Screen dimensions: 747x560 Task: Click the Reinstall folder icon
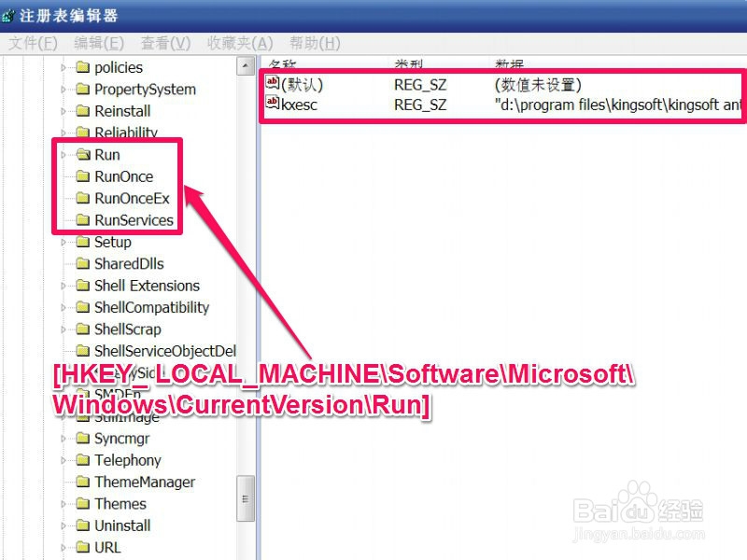83,111
